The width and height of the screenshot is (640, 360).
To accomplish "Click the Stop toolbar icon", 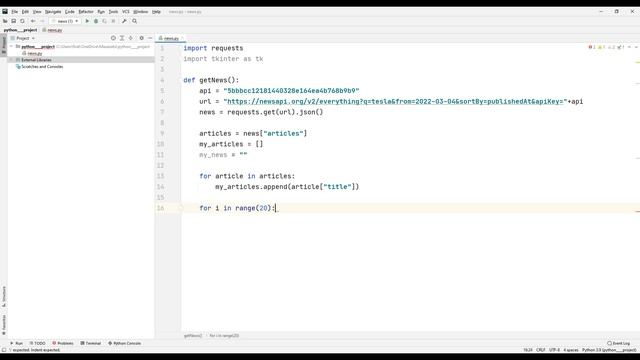I will click(x=113, y=21).
